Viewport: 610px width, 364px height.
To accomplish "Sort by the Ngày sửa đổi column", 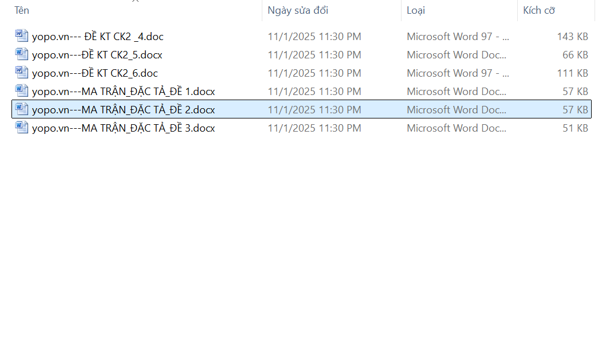I will pyautogui.click(x=298, y=10).
